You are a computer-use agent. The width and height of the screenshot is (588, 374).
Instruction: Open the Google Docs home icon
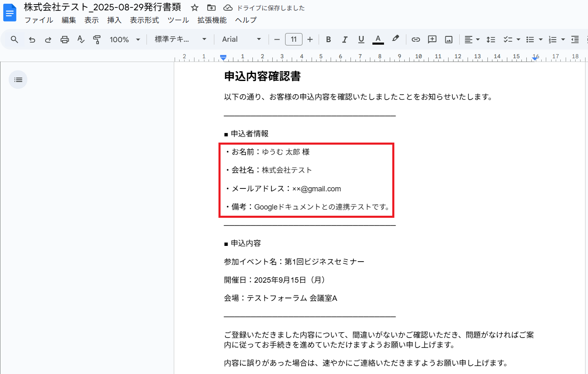(x=10, y=13)
